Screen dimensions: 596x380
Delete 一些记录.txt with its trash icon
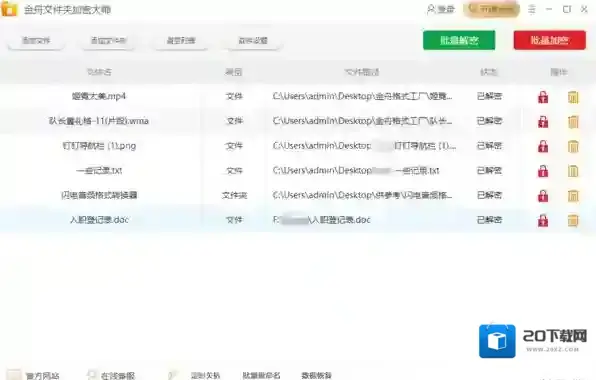point(573,171)
